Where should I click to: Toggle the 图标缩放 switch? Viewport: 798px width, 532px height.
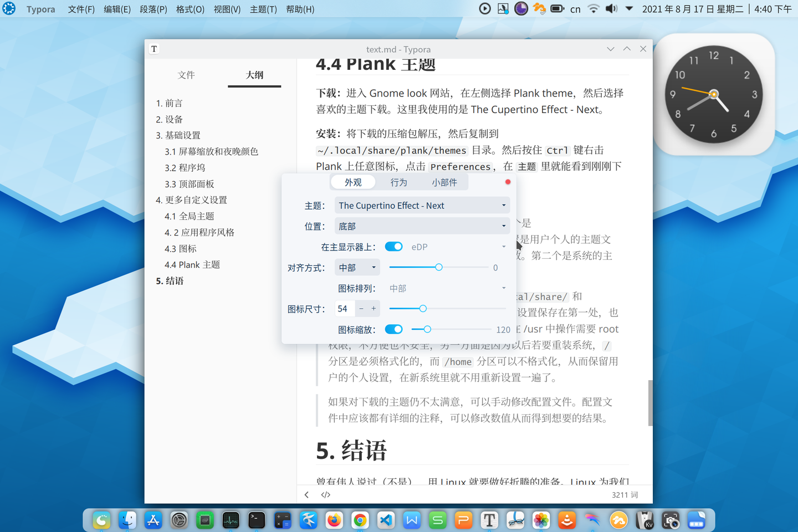coord(394,329)
